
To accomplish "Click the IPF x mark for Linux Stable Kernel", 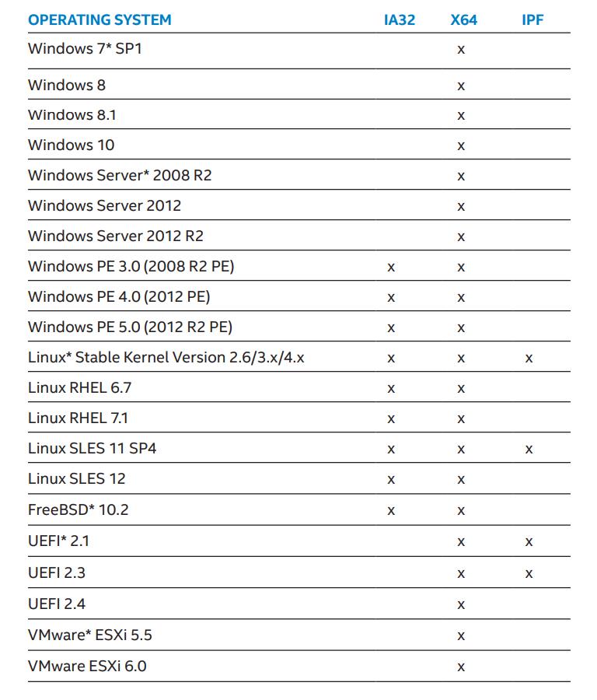I will [x=529, y=359].
